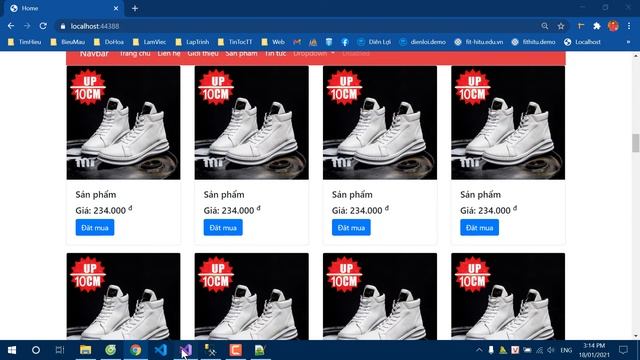Viewport: 640px width, 360px height.
Task: Click Đặt mua on the second product card
Action: click(x=223, y=228)
